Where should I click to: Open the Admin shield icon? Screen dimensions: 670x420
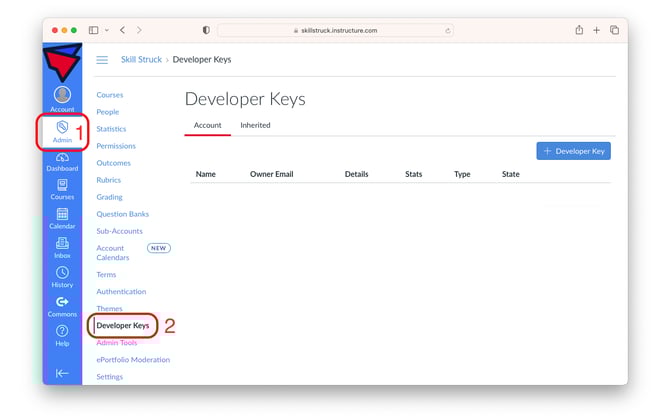click(62, 126)
